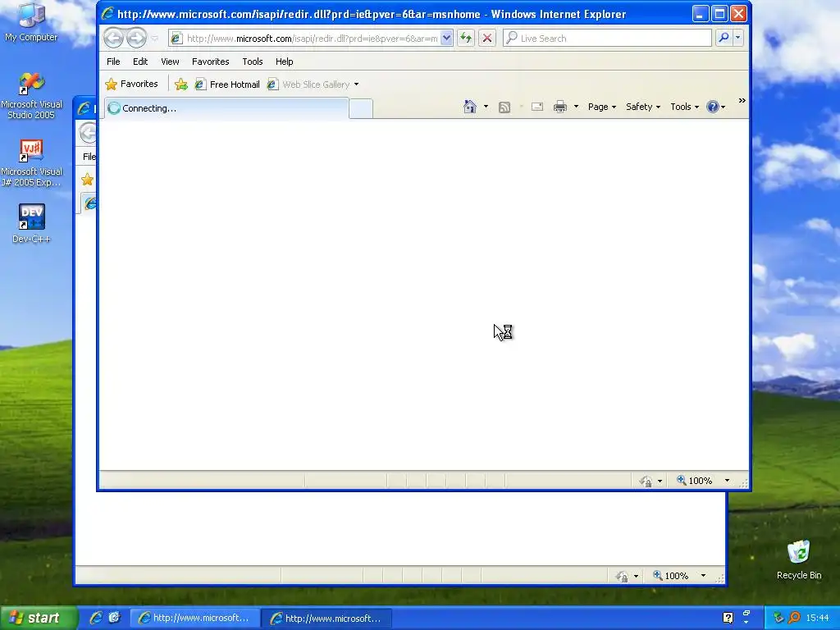Click the Favorites star in background IE window
This screenshot has height=630, width=840.
[87, 180]
